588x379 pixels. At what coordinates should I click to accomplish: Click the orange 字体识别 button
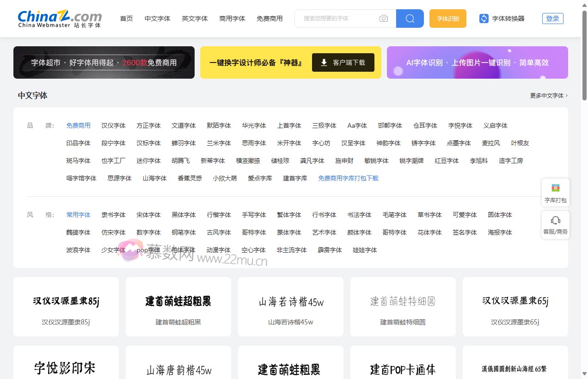point(447,18)
